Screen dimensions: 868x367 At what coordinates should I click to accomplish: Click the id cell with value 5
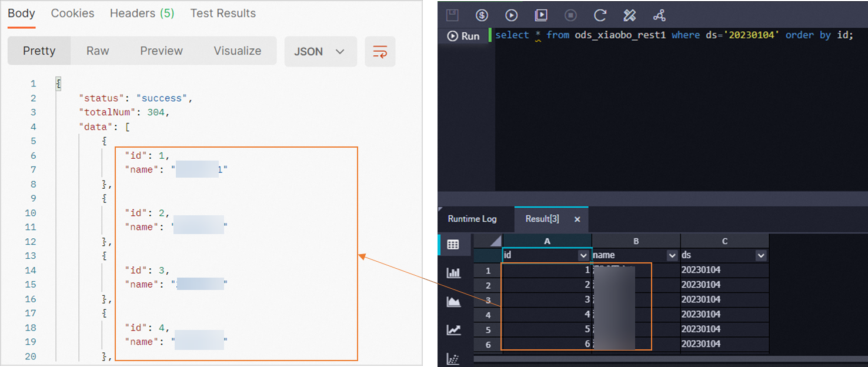click(547, 329)
